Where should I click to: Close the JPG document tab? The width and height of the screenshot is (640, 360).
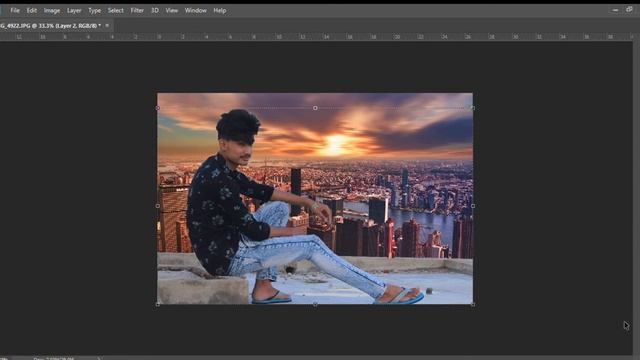pos(107,26)
